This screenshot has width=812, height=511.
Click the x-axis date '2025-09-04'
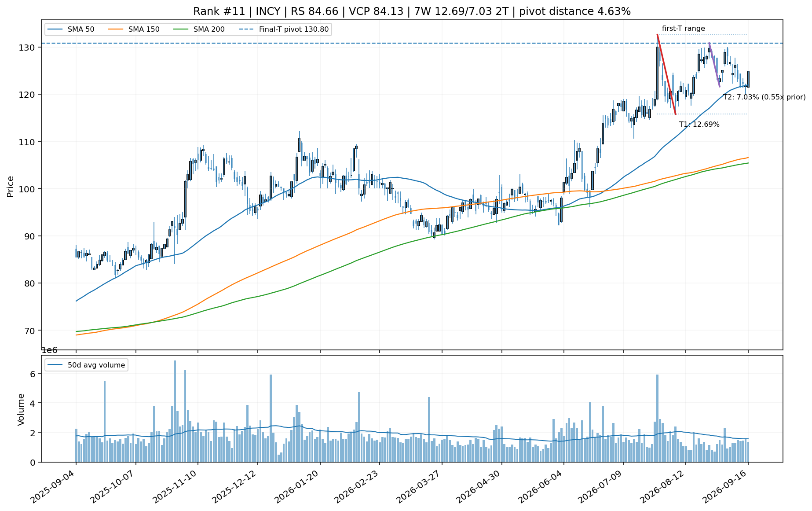tap(53, 487)
